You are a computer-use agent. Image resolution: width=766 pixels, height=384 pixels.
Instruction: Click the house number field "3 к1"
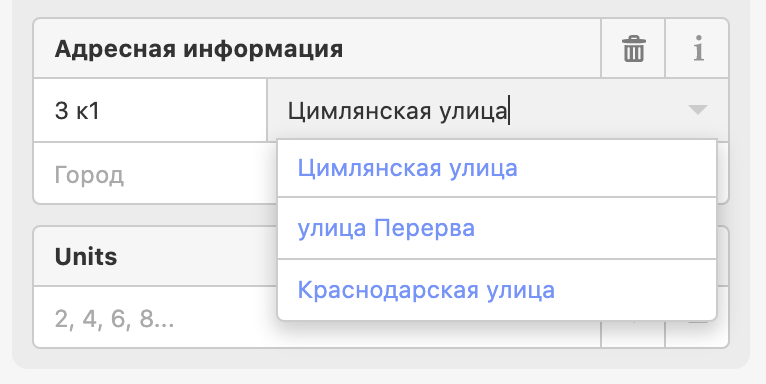[x=150, y=110]
